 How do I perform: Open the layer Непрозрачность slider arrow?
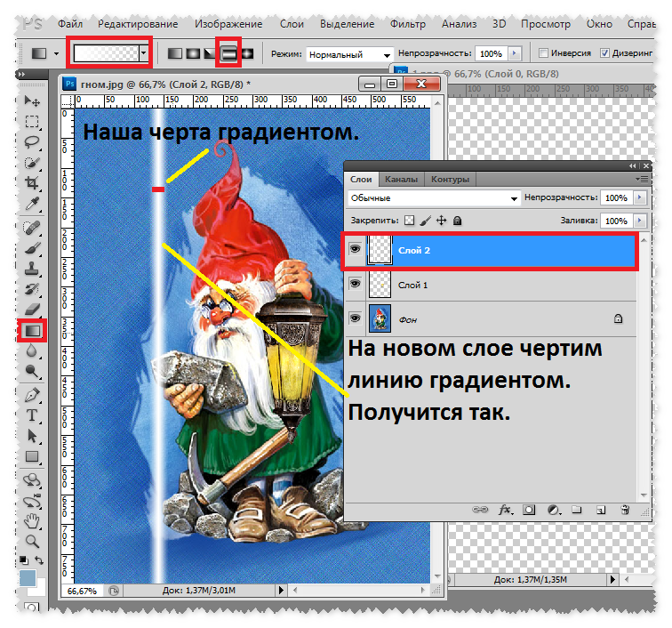(640, 197)
